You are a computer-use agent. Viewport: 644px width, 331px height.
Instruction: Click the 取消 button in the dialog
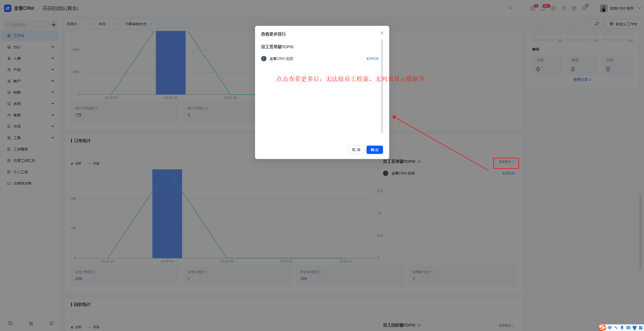356,150
